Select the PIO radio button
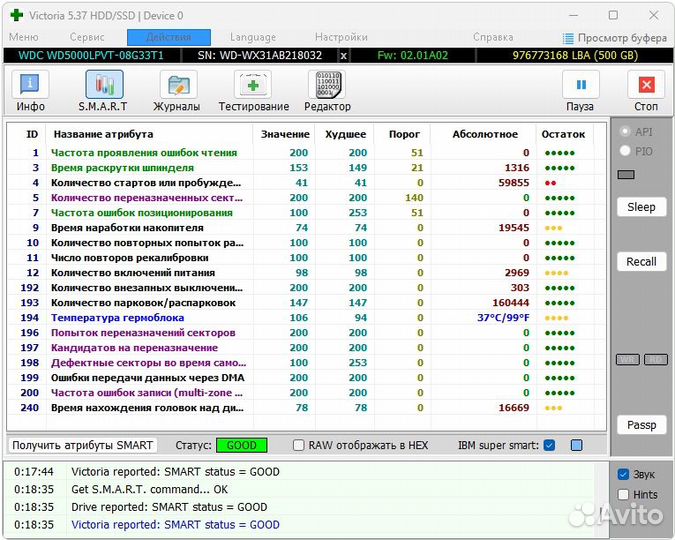 click(x=626, y=151)
